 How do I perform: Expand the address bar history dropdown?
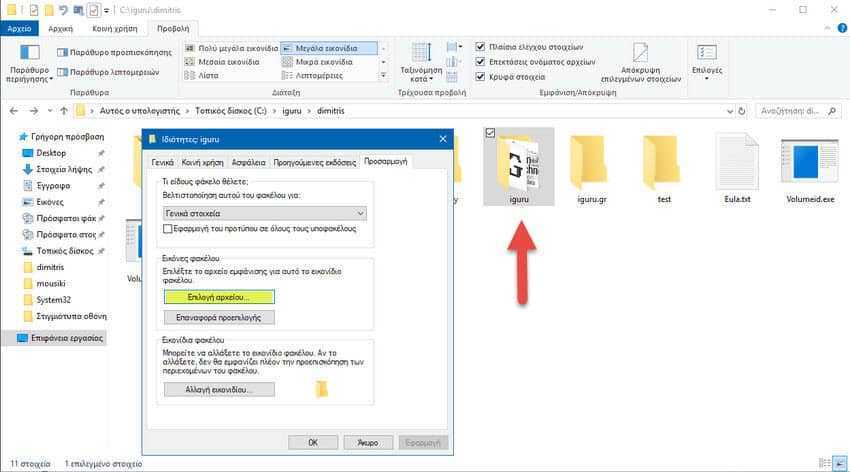730,111
